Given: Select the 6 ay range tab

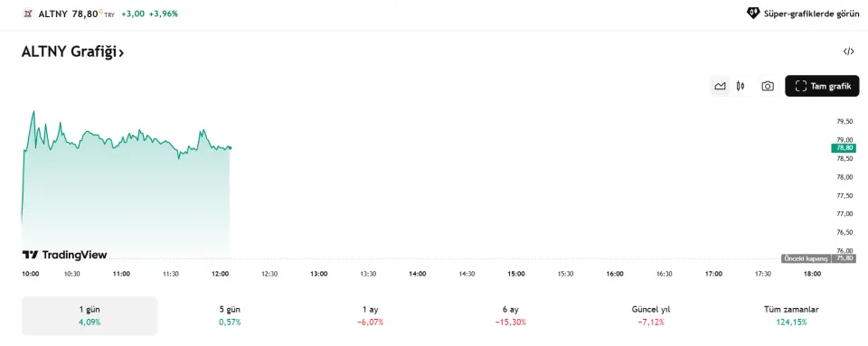Looking at the screenshot, I should [x=510, y=315].
